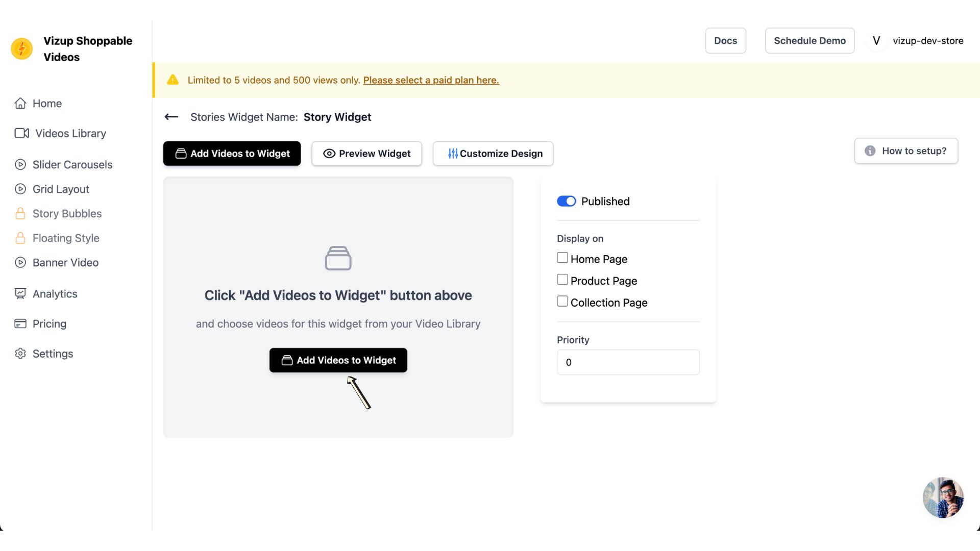Click the Story Bubbles lock icon
The image size is (980, 551).
[x=20, y=214]
